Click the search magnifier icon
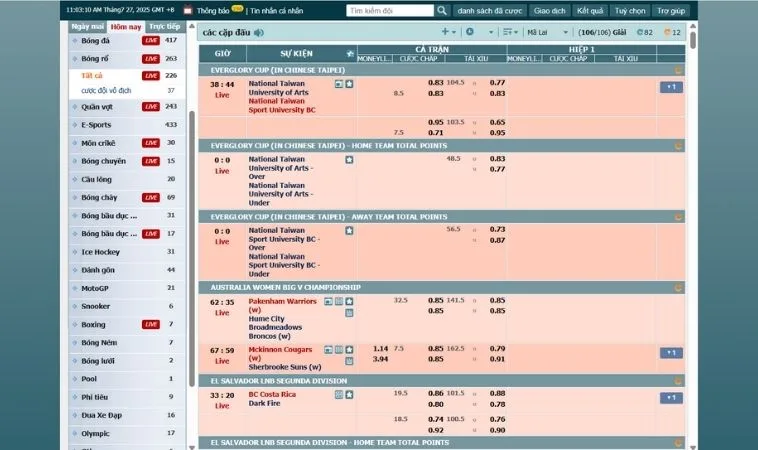 click(x=442, y=11)
